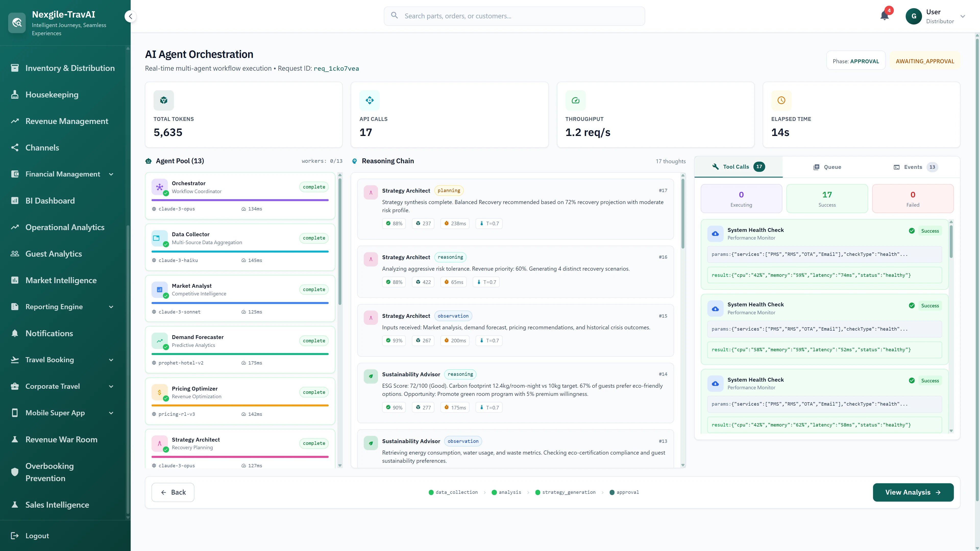Click the Logout icon
980x551 pixels.
(15, 535)
